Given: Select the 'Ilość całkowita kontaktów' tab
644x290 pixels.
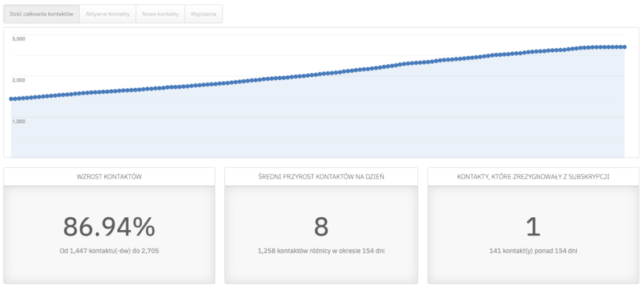Looking at the screenshot, I should [x=42, y=14].
